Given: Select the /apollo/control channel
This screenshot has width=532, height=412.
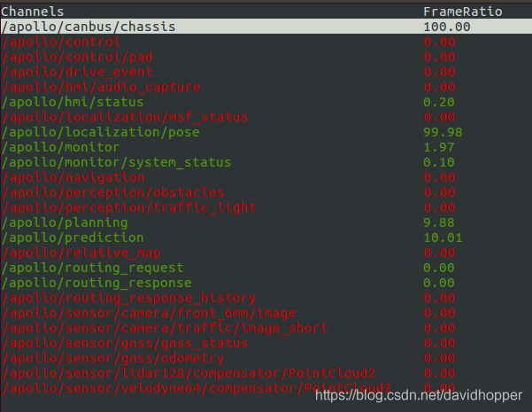Looking at the screenshot, I should point(60,42).
